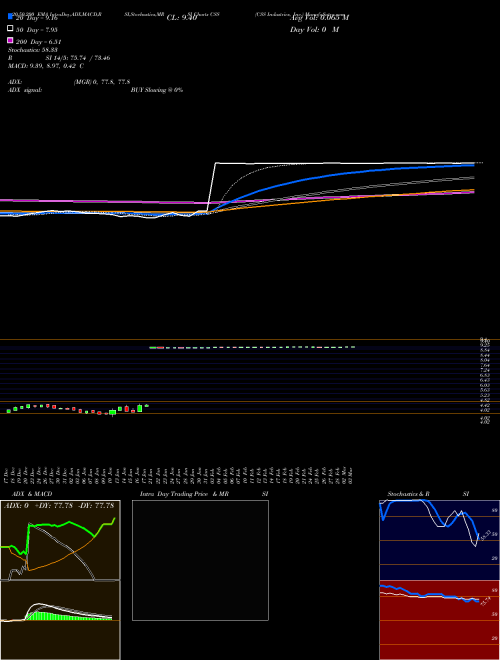Select the '50 Day - 7.93' legend text
This screenshot has width=500, height=660.
tap(37, 29)
